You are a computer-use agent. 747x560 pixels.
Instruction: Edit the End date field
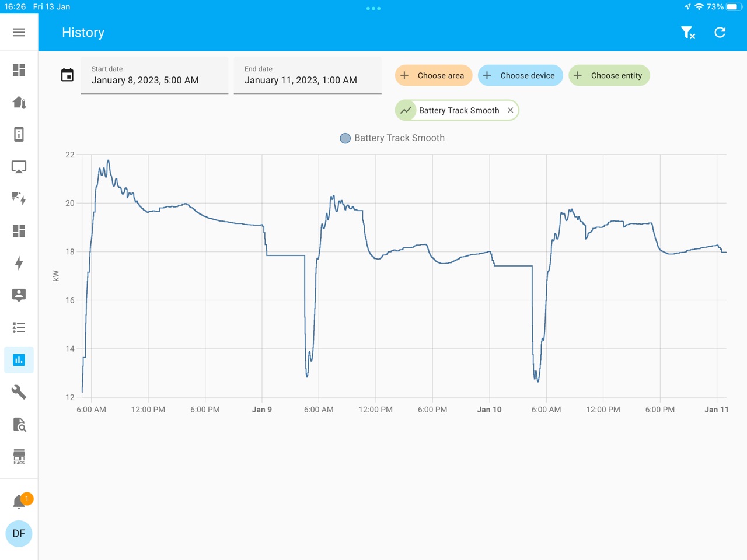tap(308, 75)
